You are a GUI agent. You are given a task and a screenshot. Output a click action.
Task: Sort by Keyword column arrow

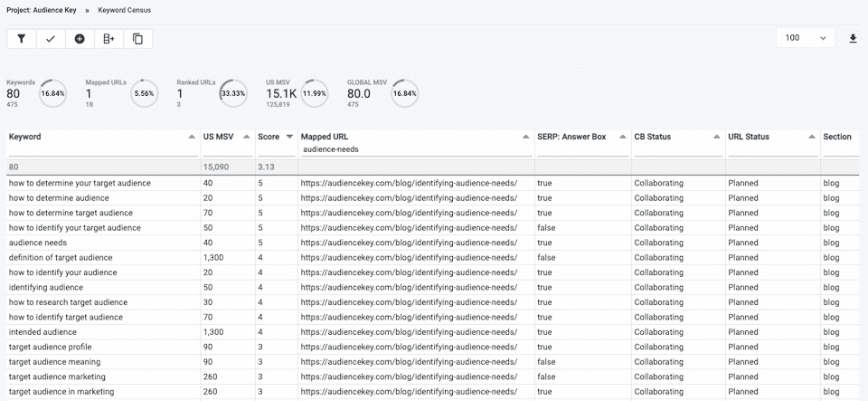tap(192, 137)
